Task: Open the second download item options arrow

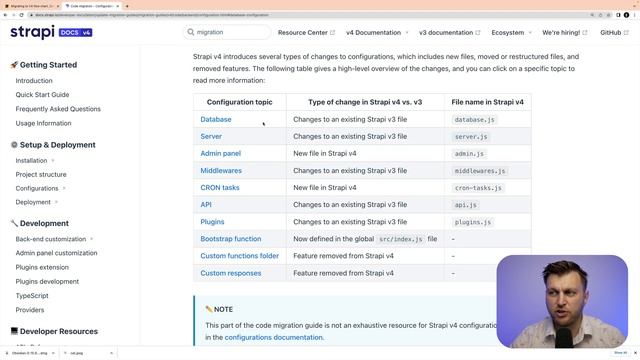Action: pos(111,353)
